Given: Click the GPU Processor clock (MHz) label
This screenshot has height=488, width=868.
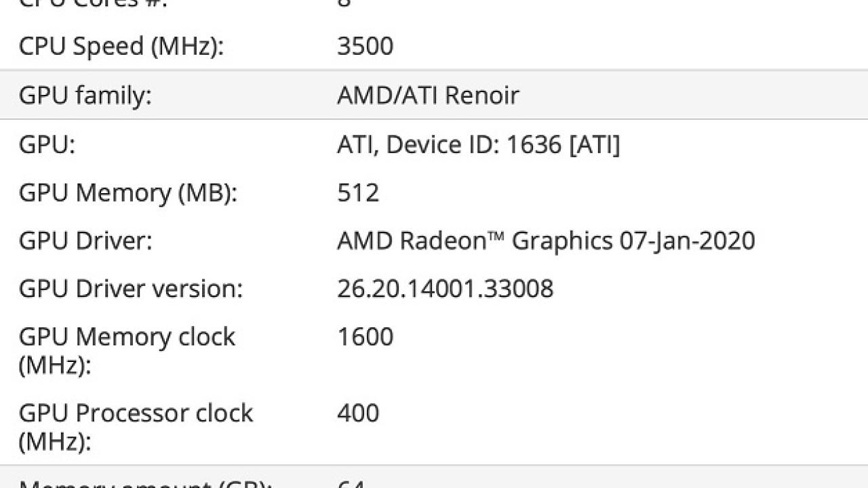Looking at the screenshot, I should (x=136, y=428).
